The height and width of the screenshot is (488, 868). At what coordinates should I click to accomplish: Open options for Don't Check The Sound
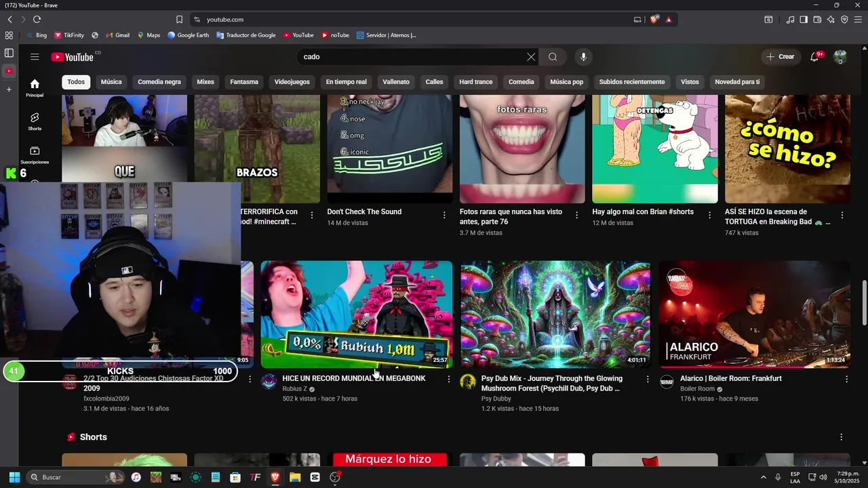[x=444, y=215]
